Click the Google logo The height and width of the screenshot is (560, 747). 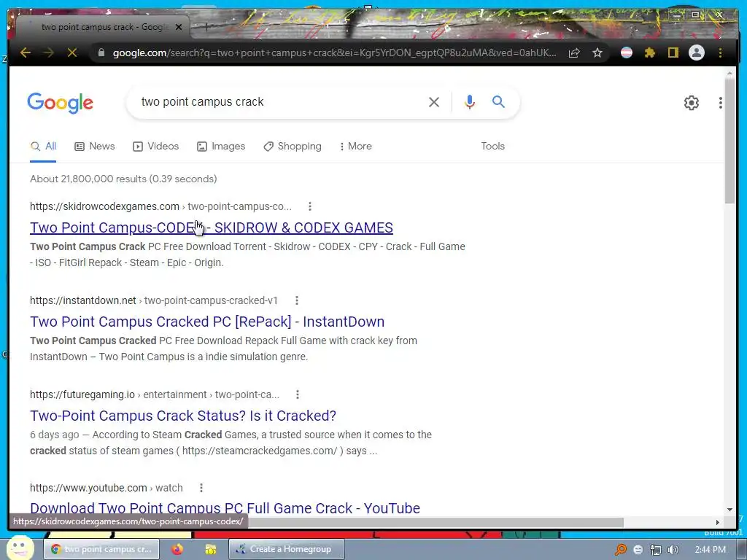click(x=60, y=103)
